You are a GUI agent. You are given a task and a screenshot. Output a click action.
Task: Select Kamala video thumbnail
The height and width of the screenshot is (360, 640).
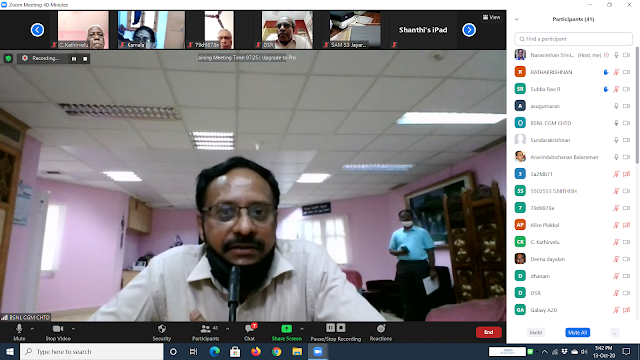[x=151, y=30]
